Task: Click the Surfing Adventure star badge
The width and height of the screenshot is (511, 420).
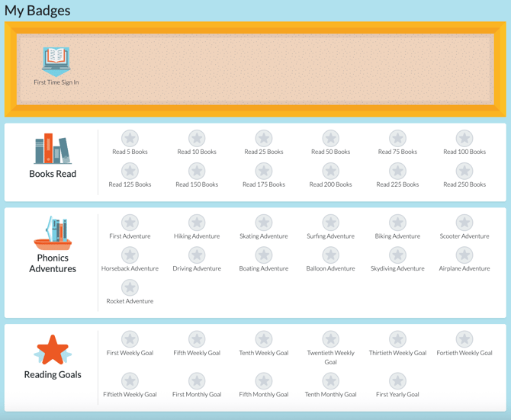Action: pyautogui.click(x=330, y=223)
